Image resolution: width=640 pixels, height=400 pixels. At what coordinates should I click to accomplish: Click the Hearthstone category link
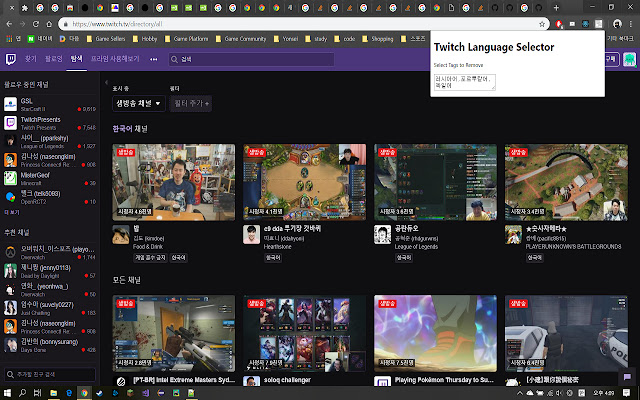point(278,247)
